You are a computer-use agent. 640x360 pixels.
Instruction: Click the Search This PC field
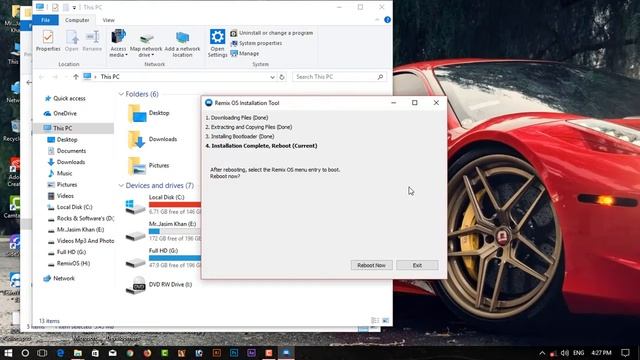click(x=339, y=77)
